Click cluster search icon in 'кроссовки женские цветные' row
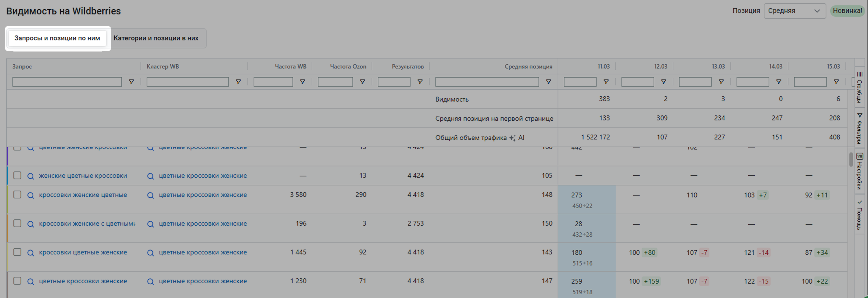Viewport: 868px width, 298px height. coord(151,195)
